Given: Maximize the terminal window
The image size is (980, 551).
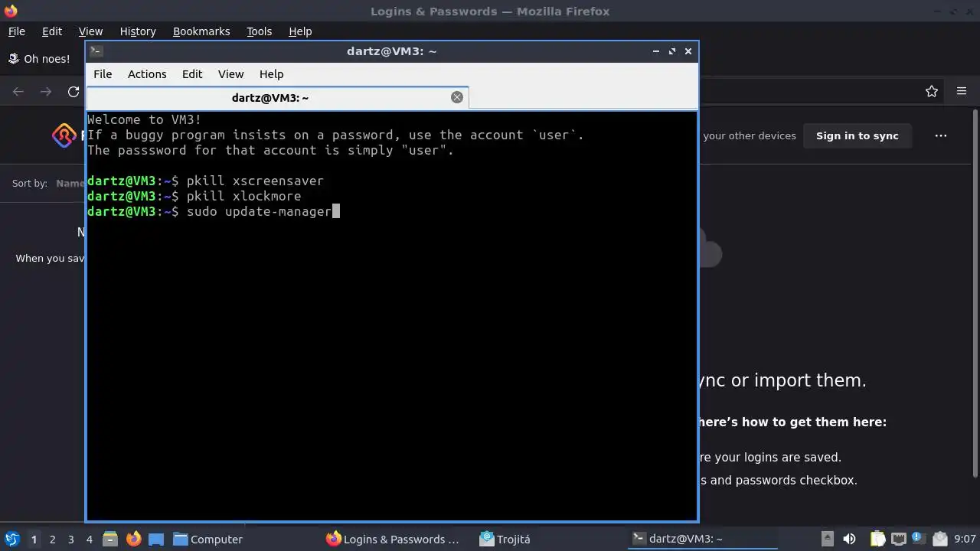Looking at the screenshot, I should click(x=672, y=51).
